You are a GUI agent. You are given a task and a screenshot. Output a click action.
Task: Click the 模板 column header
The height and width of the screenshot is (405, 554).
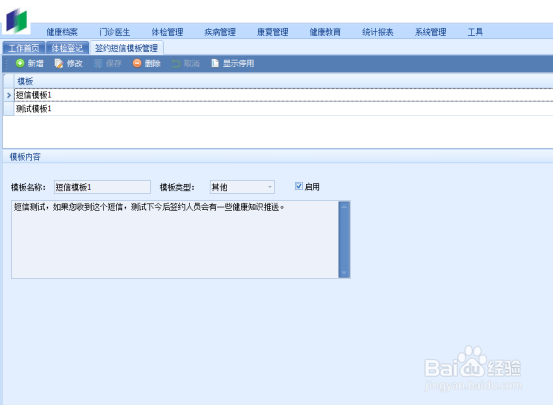coord(283,81)
